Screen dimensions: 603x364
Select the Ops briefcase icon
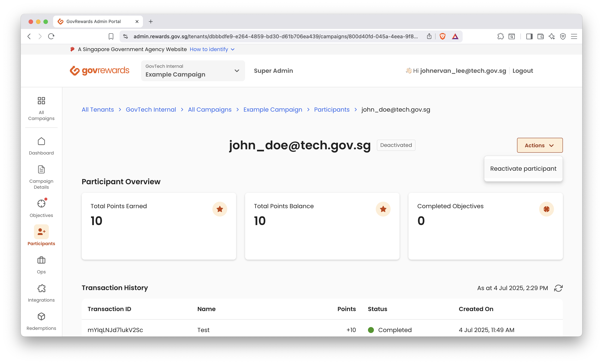pos(41,260)
